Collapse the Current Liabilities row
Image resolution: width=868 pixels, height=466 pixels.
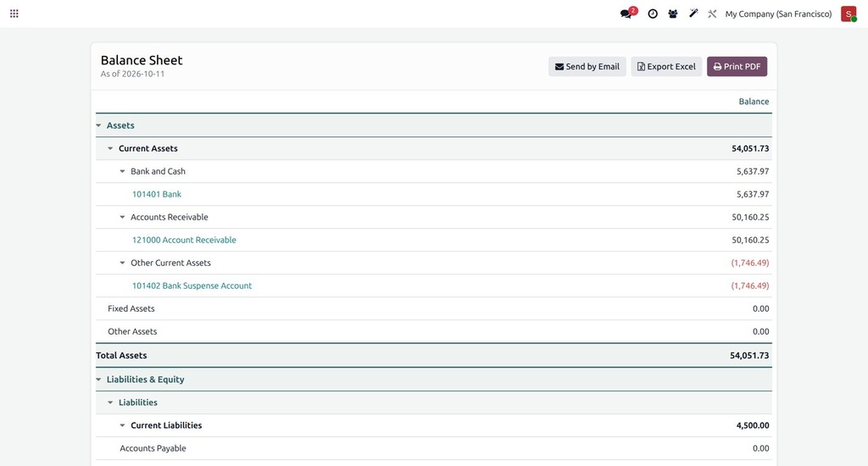coord(122,425)
